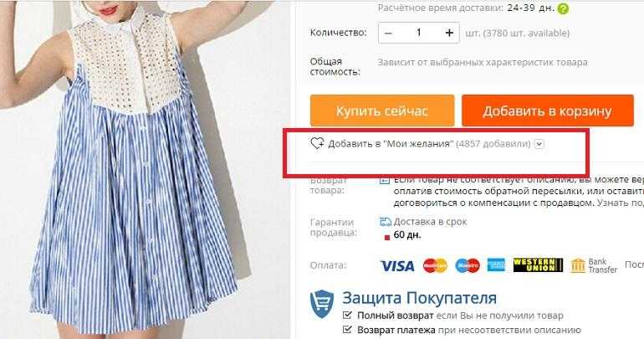This screenshot has height=339, width=644.
Task: Click the American Express logo
Action: click(496, 265)
